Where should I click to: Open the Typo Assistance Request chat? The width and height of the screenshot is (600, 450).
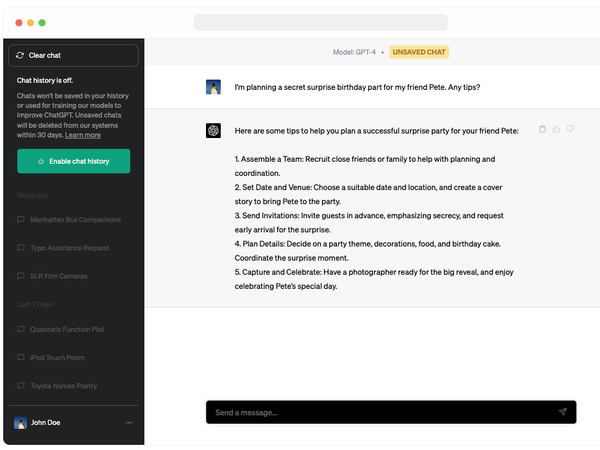(x=70, y=247)
